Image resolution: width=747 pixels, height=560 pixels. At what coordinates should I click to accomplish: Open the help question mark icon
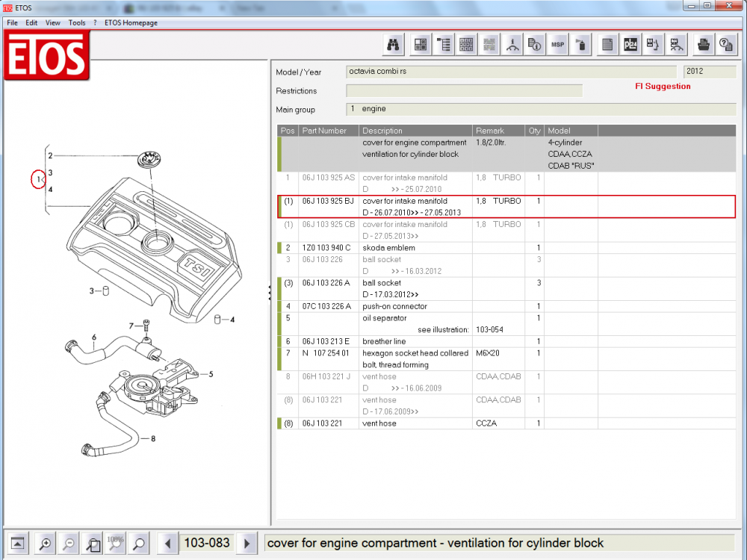pos(726,45)
